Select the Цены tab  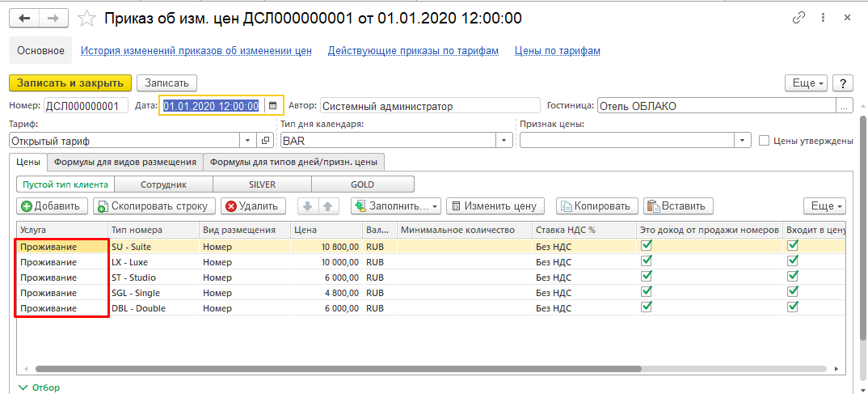(x=28, y=163)
